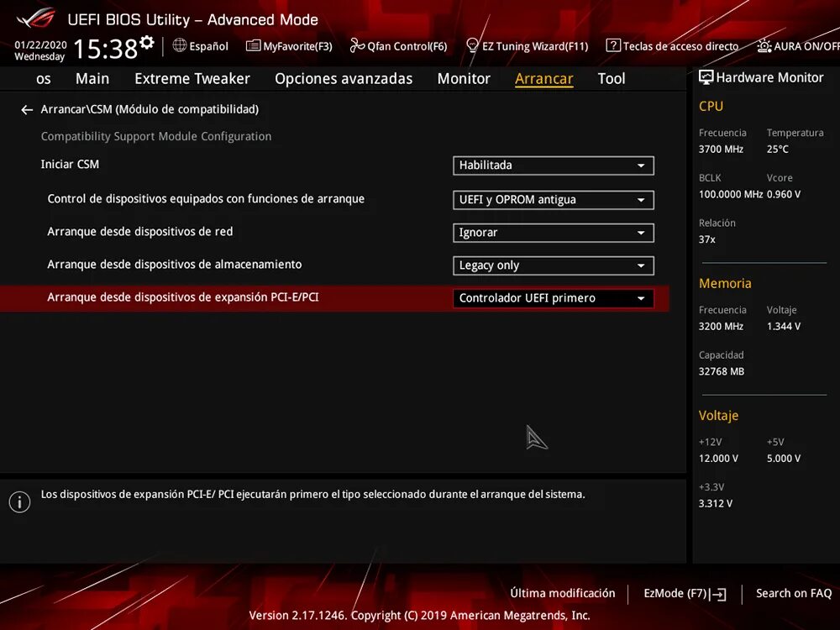Select the Iniciar CSM row label
This screenshot has width=840, height=630.
[x=70, y=165]
